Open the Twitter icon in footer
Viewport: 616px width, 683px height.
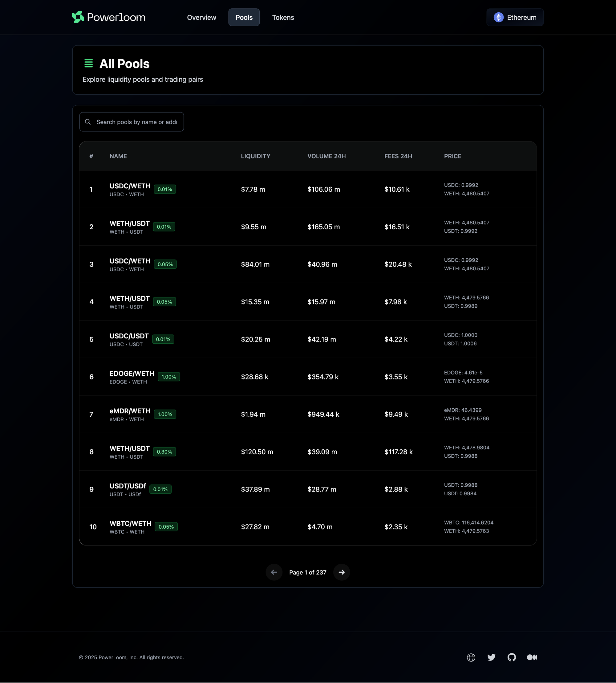491,657
